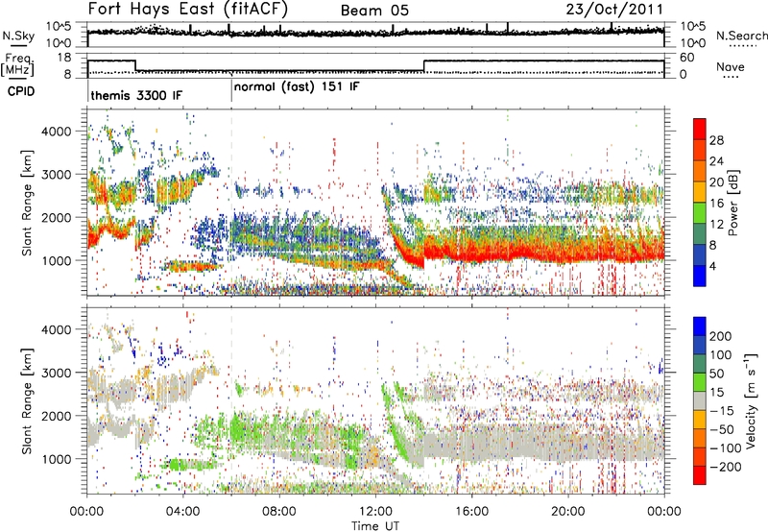The image size is (768, 532).
Task: Click the '200' tick on the velocity scale
Action: 721,336
